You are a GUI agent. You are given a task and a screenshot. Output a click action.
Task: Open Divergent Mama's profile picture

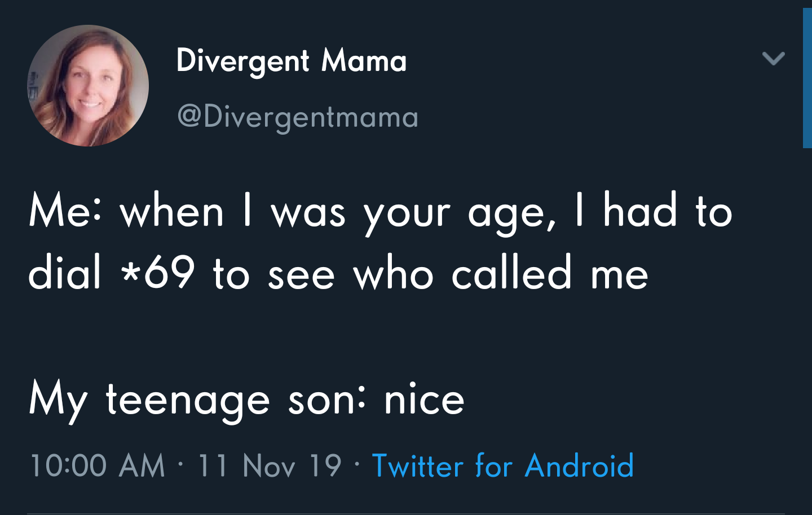(x=88, y=86)
